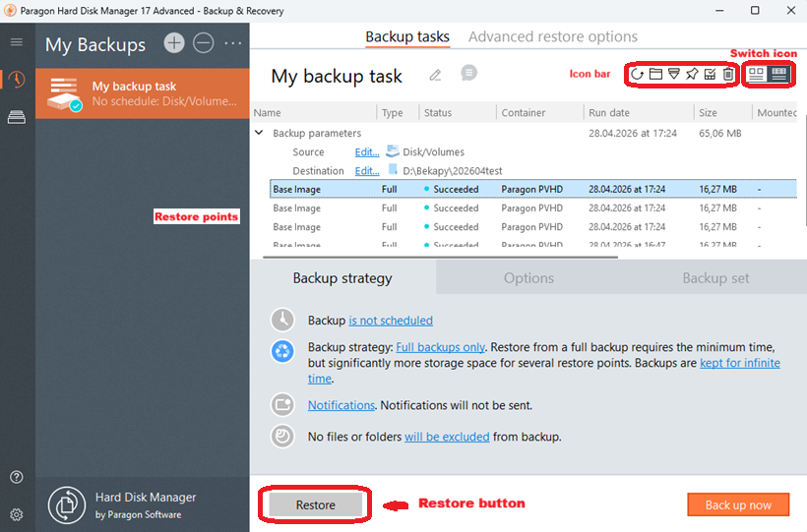Open the Backup & Recovery clock icon

click(x=17, y=80)
